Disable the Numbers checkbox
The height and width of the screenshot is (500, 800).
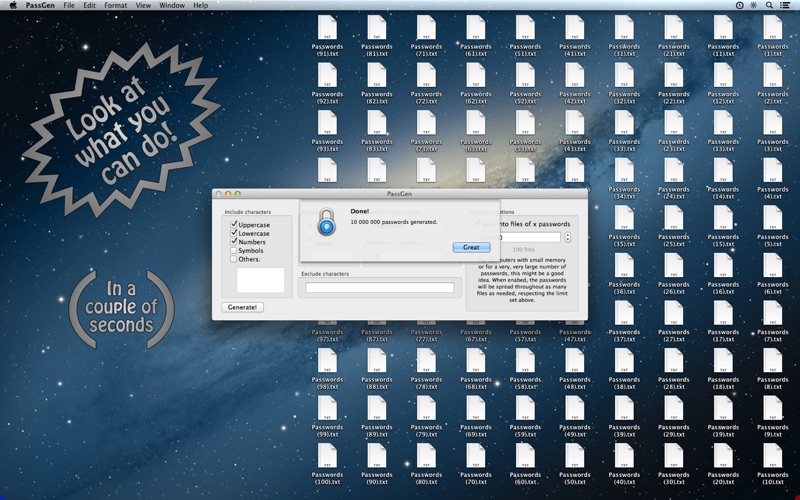tap(234, 241)
